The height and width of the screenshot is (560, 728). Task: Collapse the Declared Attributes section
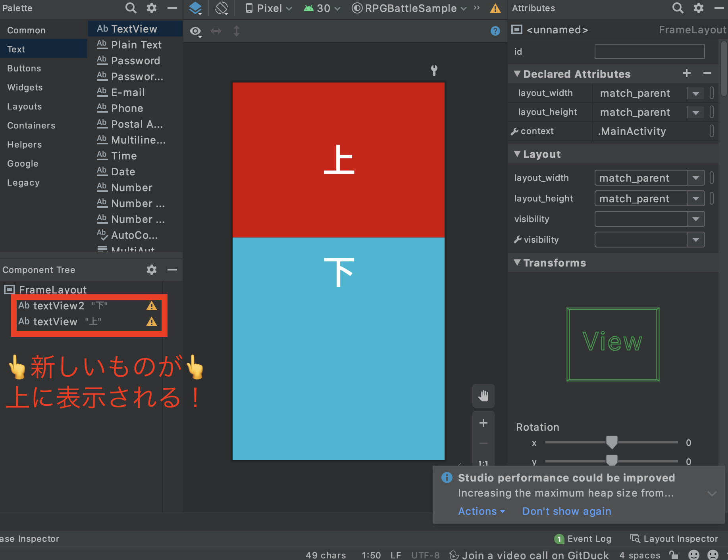point(517,74)
